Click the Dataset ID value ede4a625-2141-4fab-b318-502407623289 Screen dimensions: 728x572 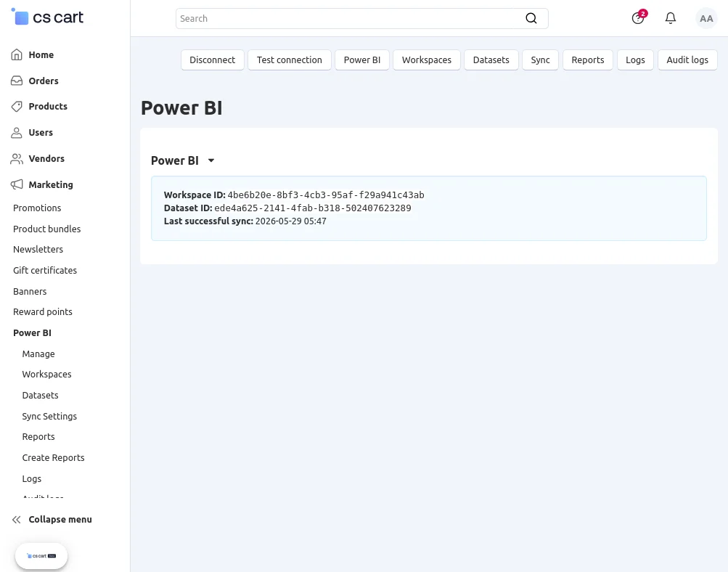313,208
